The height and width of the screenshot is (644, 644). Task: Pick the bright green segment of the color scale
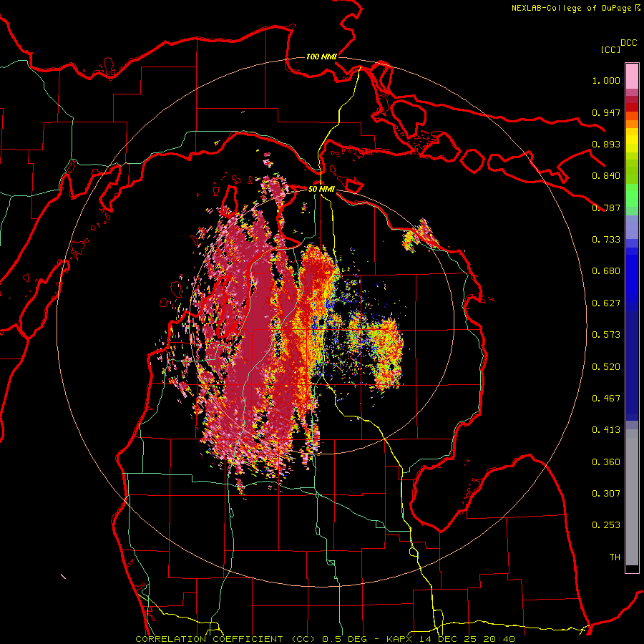(x=632, y=195)
